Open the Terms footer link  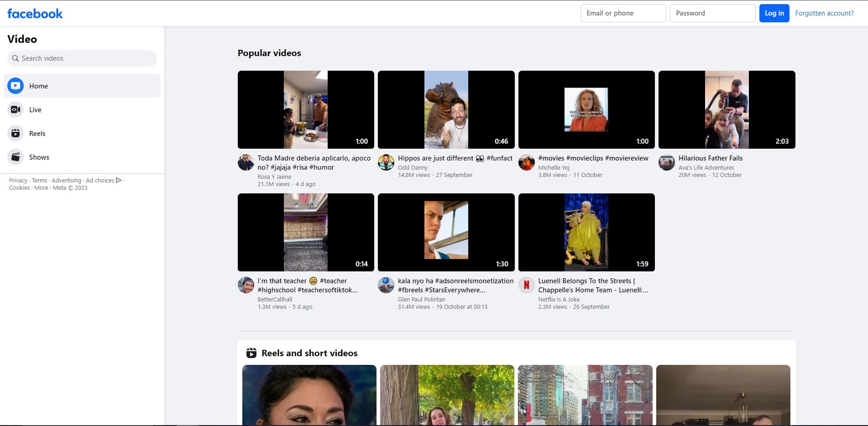(40, 180)
